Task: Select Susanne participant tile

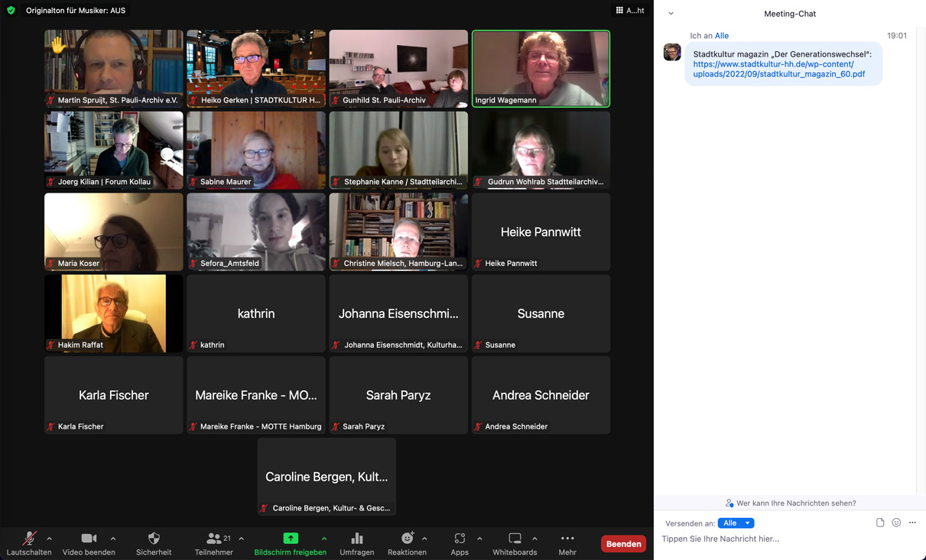Action: [x=541, y=313]
